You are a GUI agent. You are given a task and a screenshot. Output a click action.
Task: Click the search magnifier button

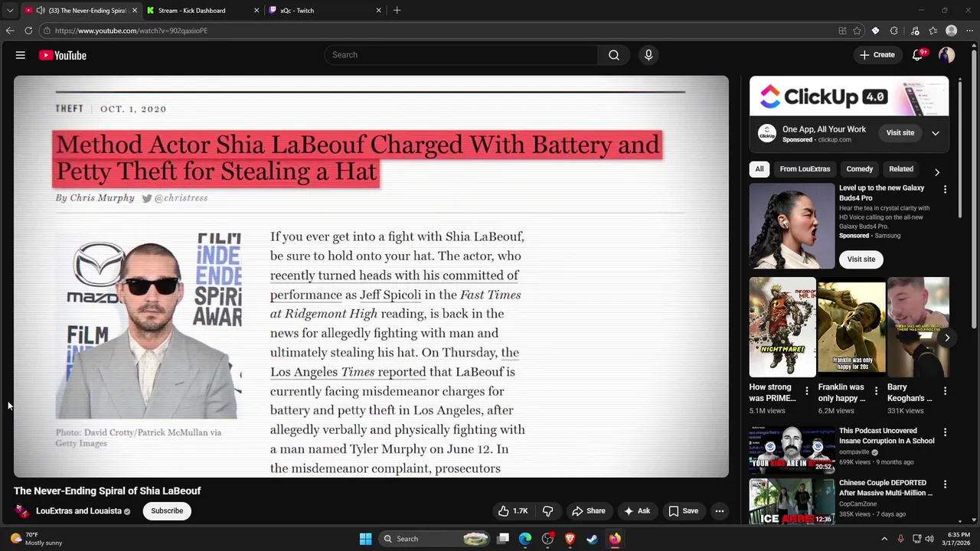tap(614, 55)
